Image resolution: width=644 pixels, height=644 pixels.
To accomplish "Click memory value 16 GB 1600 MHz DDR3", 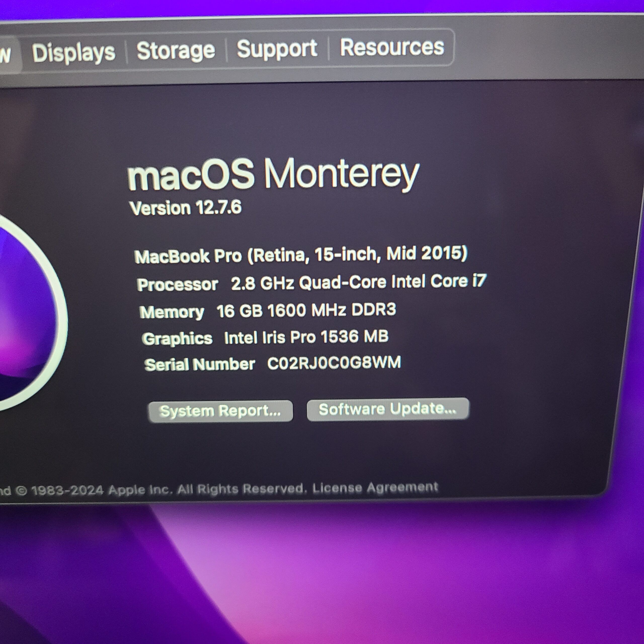I will pos(306,310).
